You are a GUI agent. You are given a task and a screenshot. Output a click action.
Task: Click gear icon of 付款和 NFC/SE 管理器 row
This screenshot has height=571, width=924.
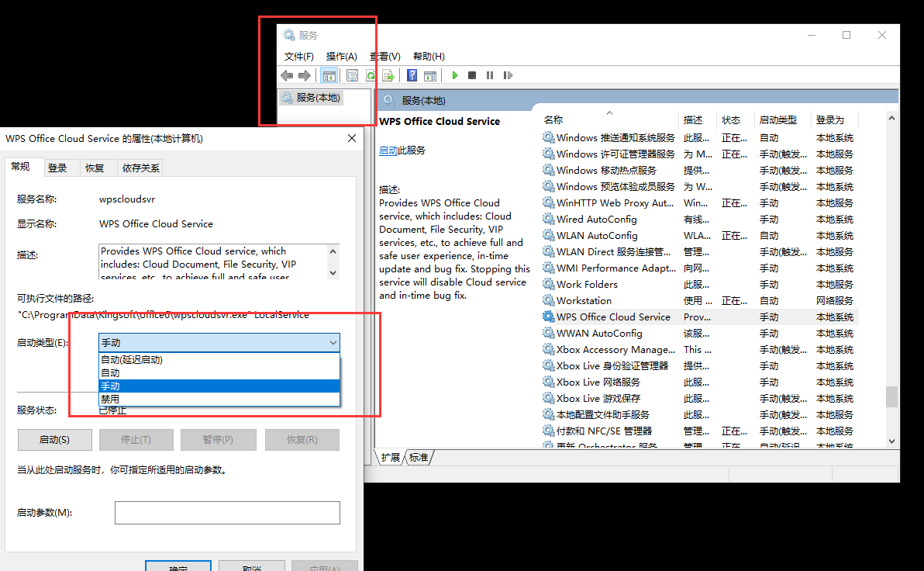(x=548, y=431)
